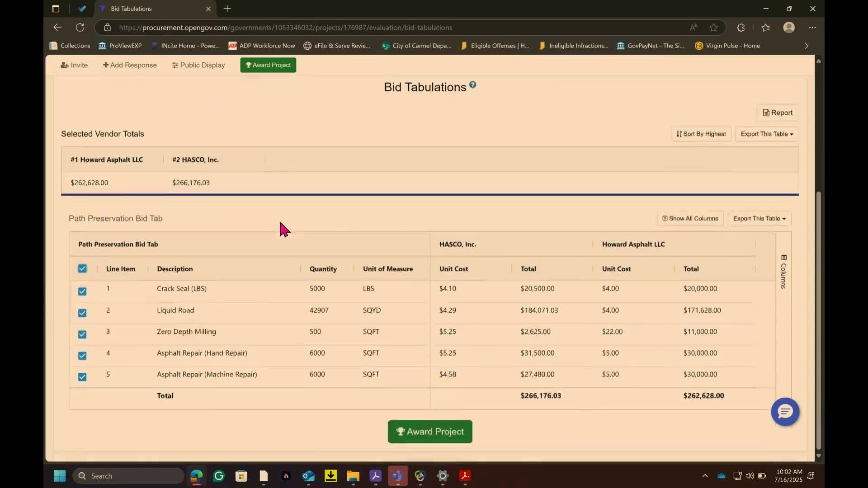The image size is (868, 488).
Task: Toggle the select-all header checkbox
Action: click(82, 268)
